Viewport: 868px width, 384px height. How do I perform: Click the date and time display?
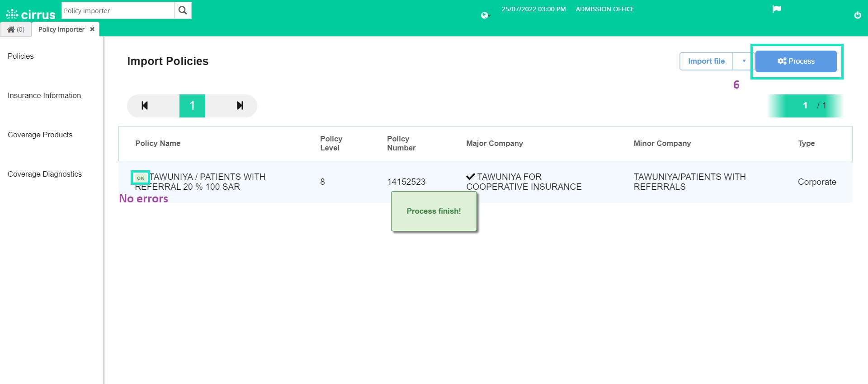coord(533,9)
